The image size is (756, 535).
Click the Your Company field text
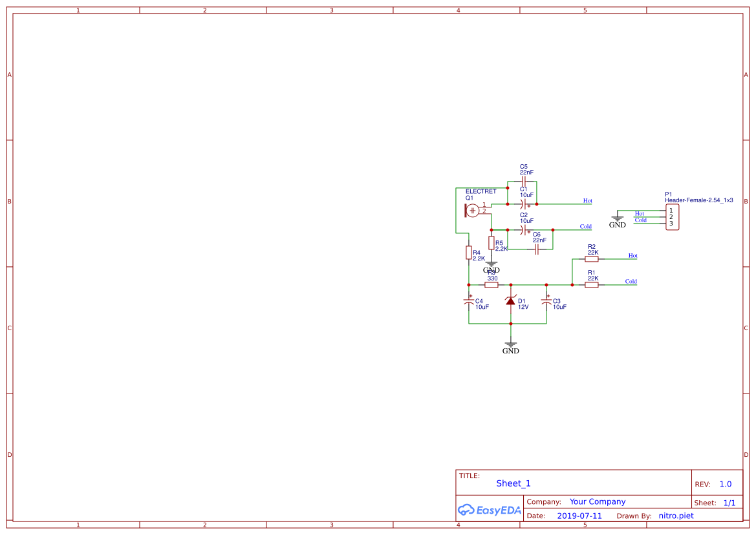pos(598,502)
